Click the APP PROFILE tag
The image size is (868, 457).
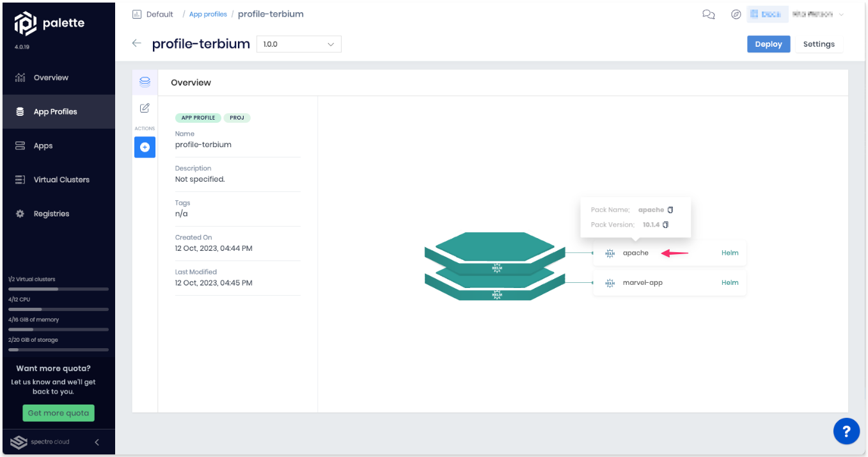click(198, 118)
